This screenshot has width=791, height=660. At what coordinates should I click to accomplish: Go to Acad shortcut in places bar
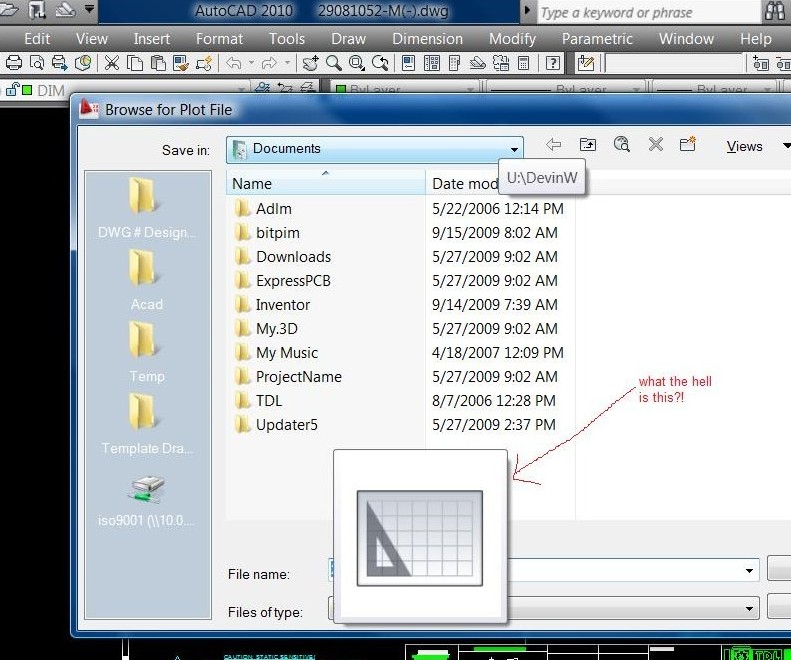(x=147, y=280)
